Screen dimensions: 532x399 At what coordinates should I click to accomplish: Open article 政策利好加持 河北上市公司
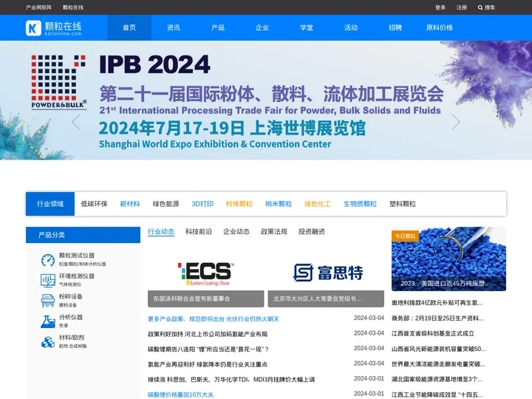[208, 334]
